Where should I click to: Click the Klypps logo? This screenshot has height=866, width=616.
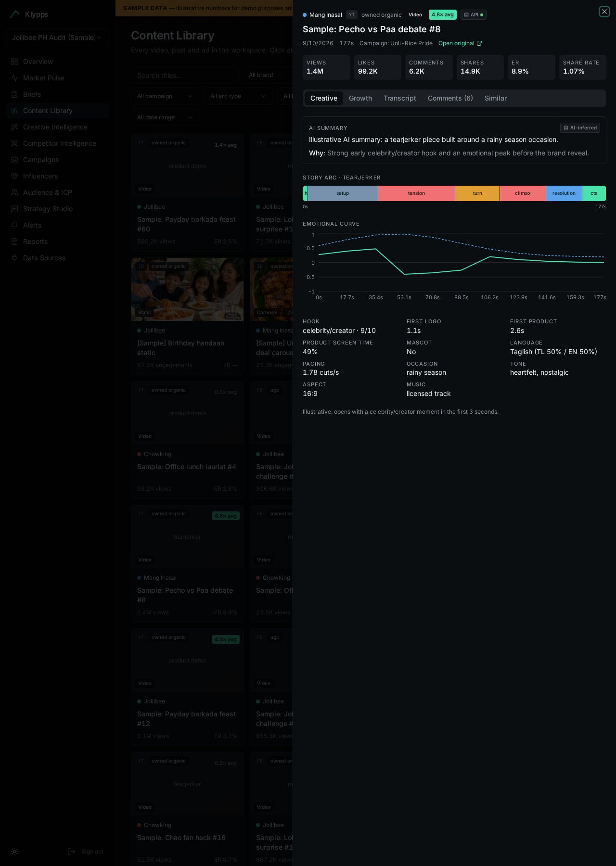coord(29,14)
